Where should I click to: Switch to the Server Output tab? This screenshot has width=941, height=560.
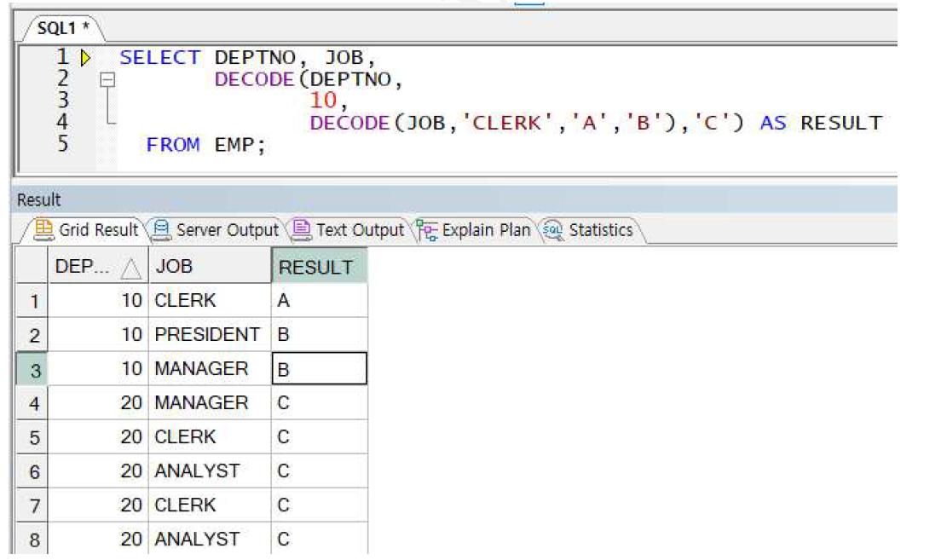216,230
